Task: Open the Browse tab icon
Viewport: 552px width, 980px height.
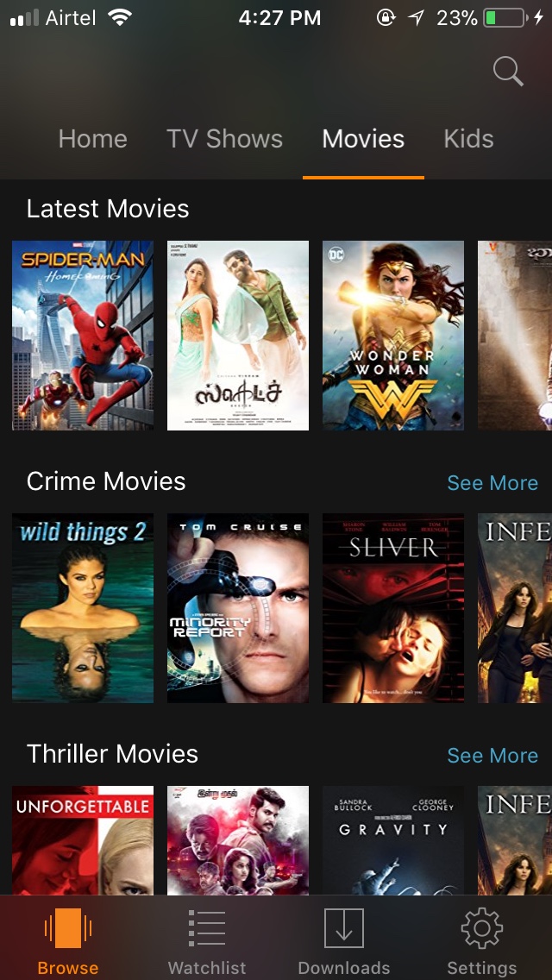Action: click(x=67, y=928)
